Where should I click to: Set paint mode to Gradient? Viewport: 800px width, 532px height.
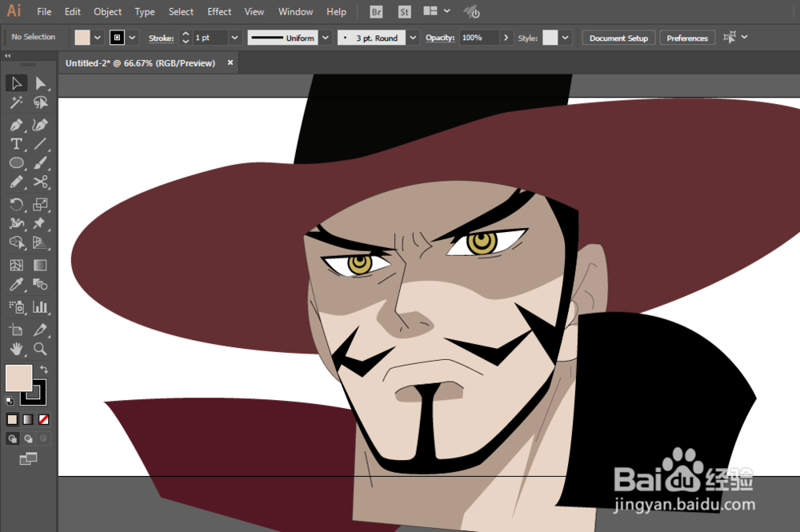tap(28, 419)
